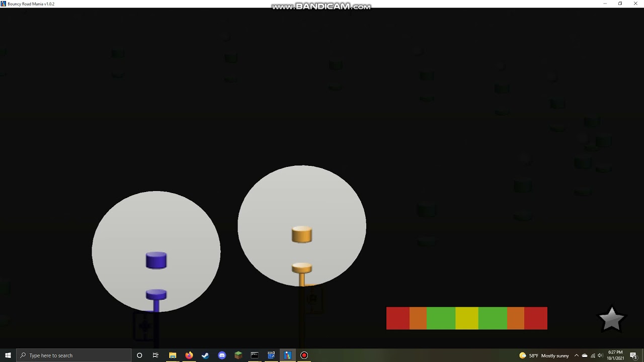Open Task View on the taskbar

(x=156, y=355)
